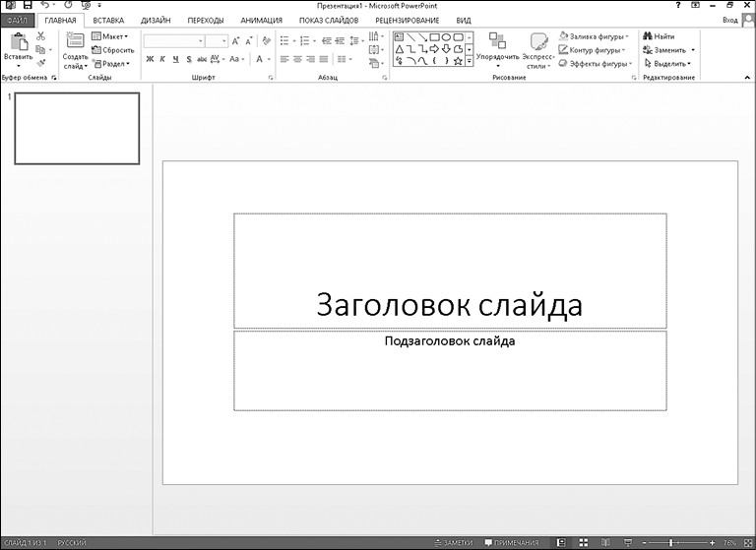Select slide 1 thumbnail in panel

point(77,128)
